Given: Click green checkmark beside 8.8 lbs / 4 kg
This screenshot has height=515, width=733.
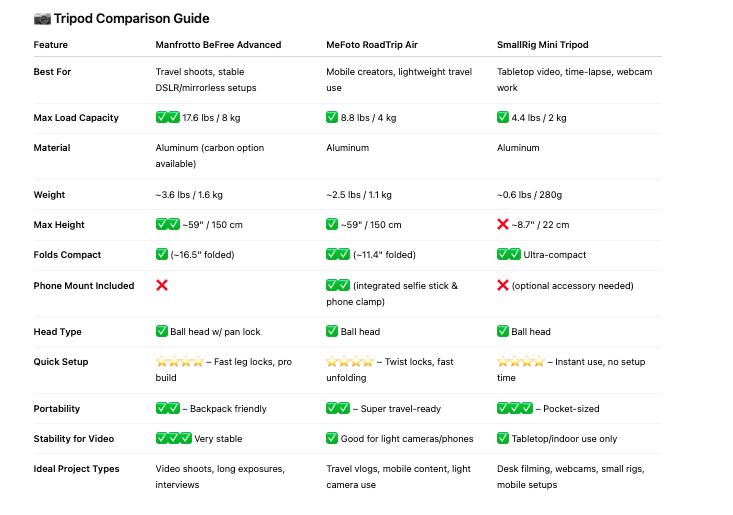Looking at the screenshot, I should tap(332, 117).
